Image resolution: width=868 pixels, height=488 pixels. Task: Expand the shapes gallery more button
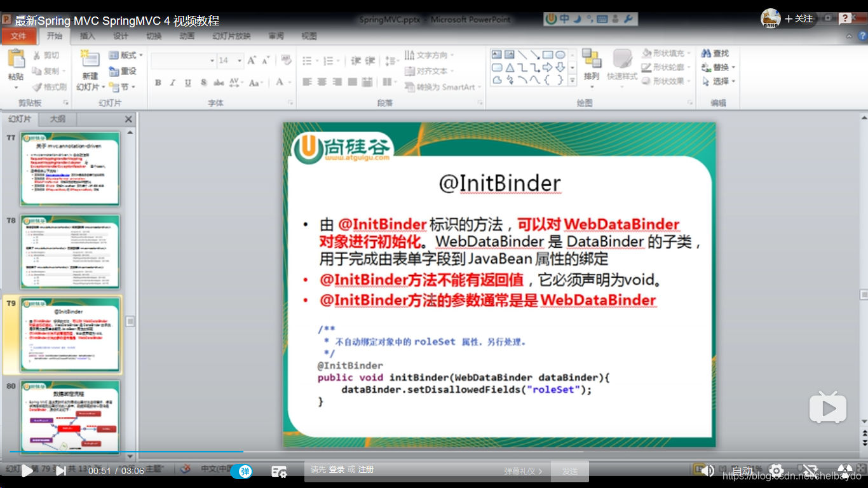572,81
